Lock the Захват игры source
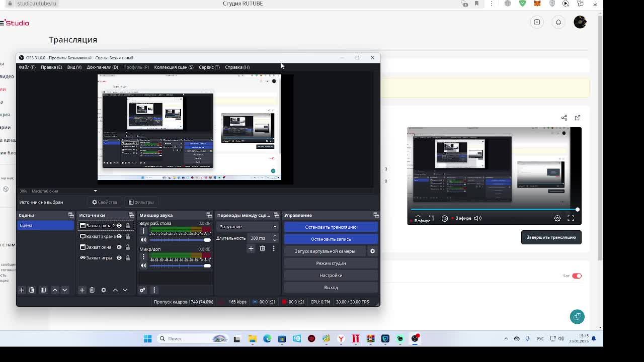 (x=128, y=258)
